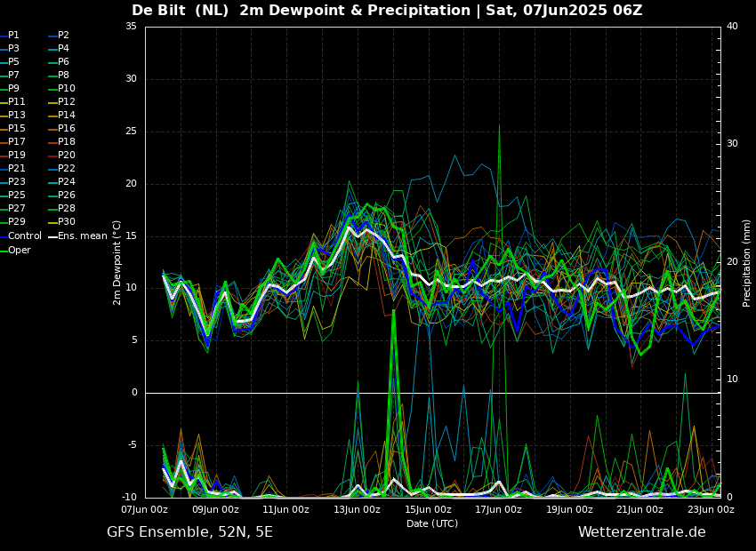Click the P1 legend entry
The width and height of the screenshot is (756, 551).
pos(13,36)
